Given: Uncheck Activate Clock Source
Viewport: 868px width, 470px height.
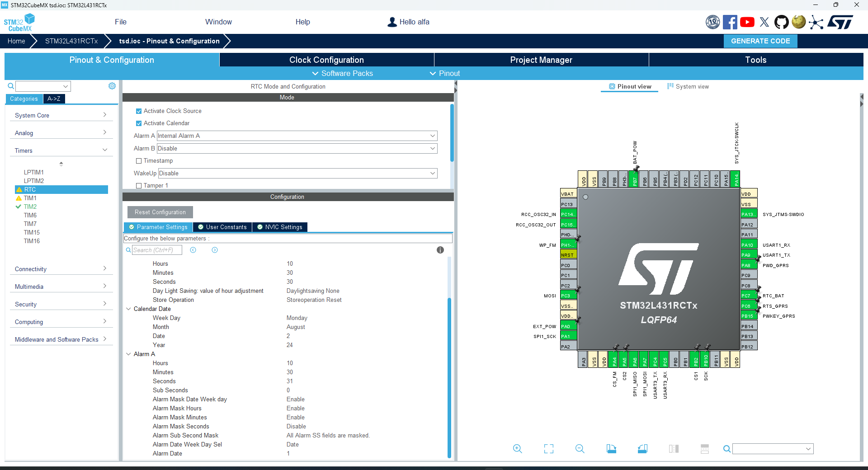Looking at the screenshot, I should 139,111.
